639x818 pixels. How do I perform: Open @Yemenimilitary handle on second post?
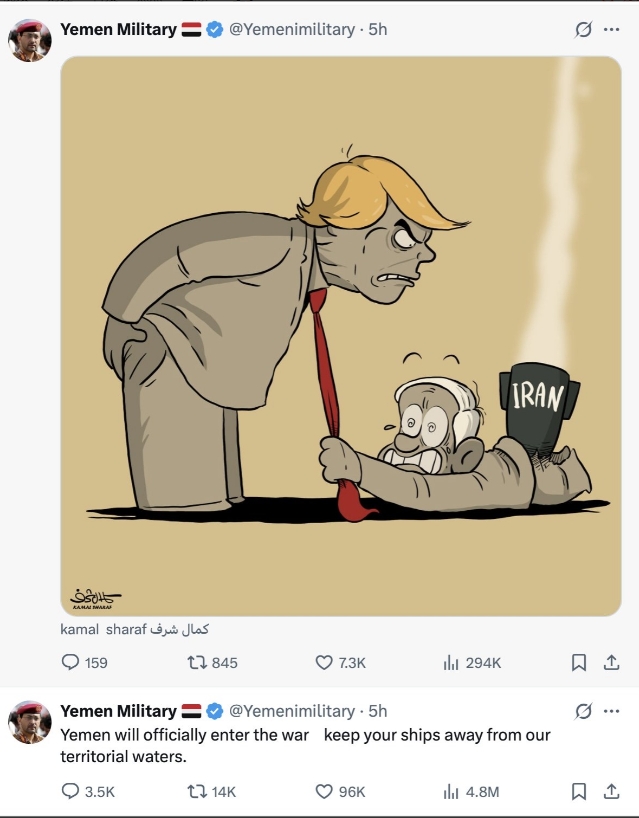click(x=292, y=711)
